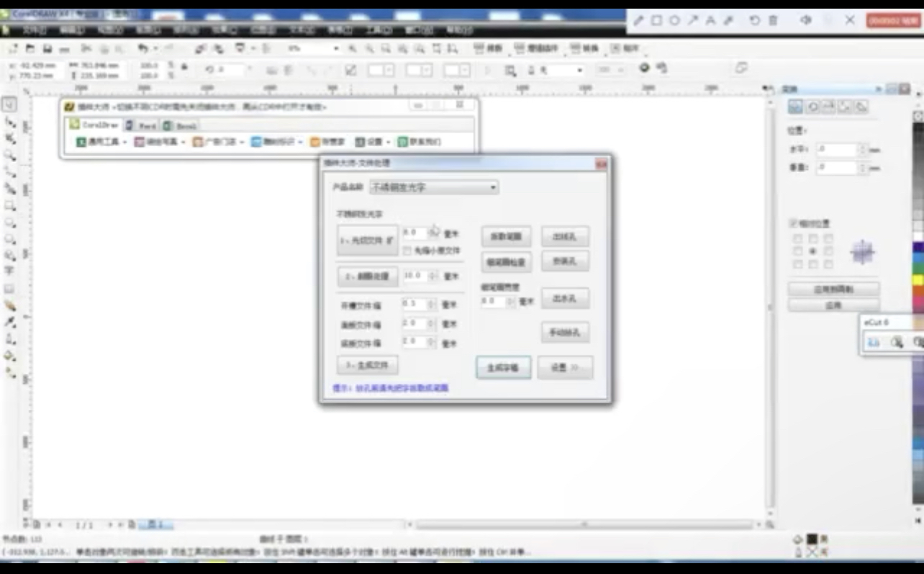Click the trash icon in the annotation bar
Screen dimensions: 924x574
(x=773, y=20)
